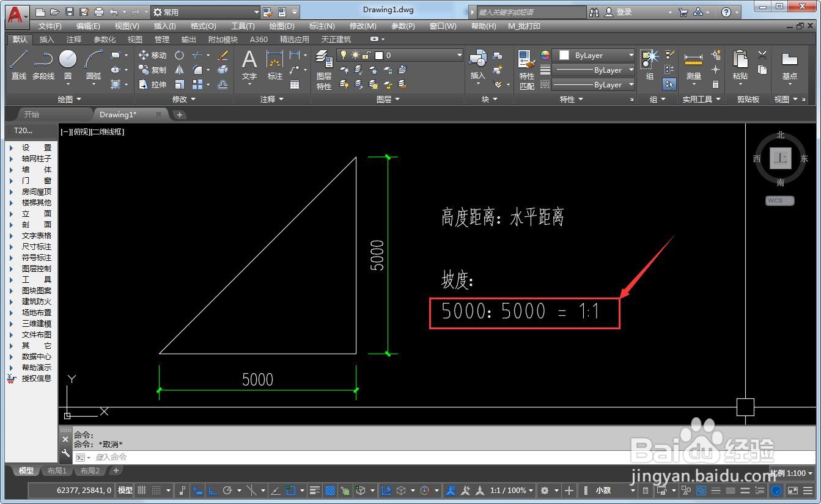821x504 pixels.
Task: Insert a table from 注释 panel
Action: coord(295,84)
